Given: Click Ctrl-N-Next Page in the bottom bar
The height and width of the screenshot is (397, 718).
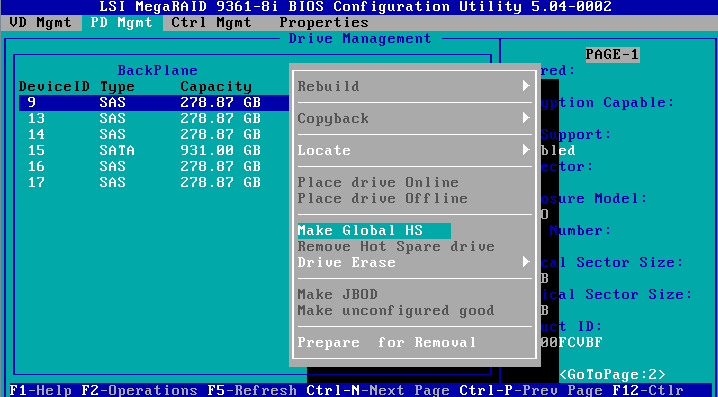Looking at the screenshot, I should [378, 390].
